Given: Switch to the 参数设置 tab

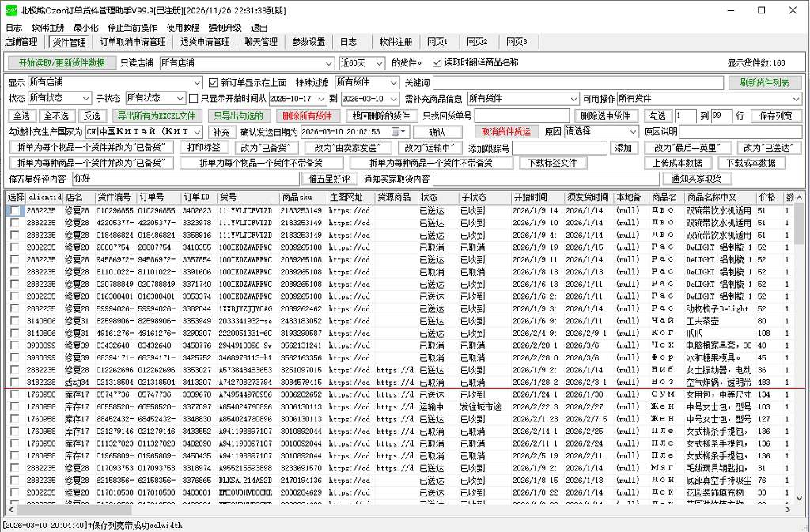Looking at the screenshot, I should click(x=308, y=42).
